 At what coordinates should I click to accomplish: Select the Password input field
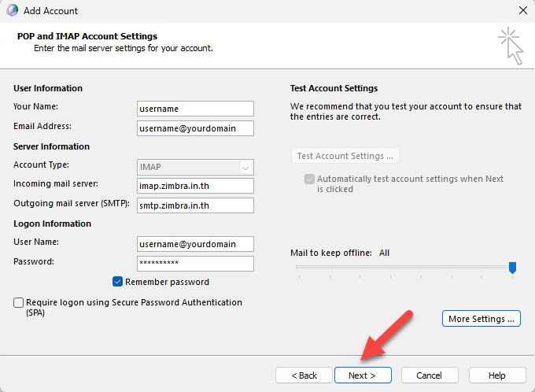195,264
